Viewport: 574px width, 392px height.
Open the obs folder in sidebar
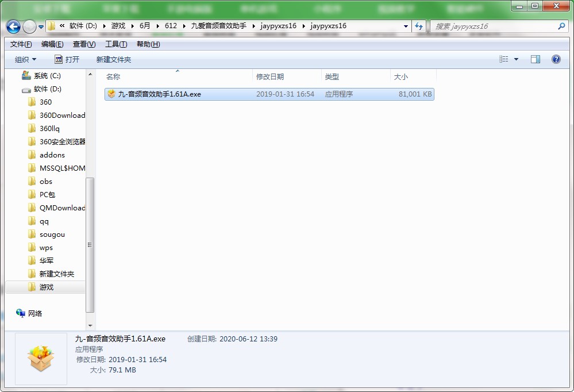click(x=40, y=182)
